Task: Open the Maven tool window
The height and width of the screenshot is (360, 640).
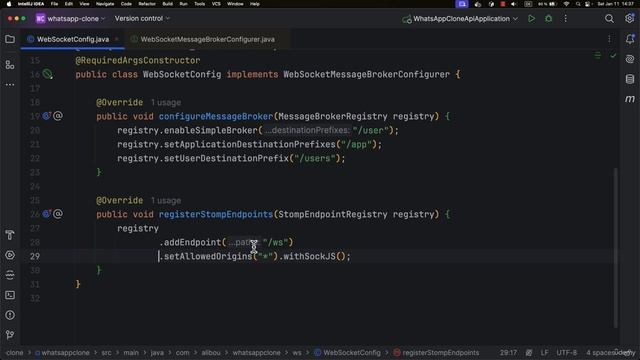Action: click(630, 99)
